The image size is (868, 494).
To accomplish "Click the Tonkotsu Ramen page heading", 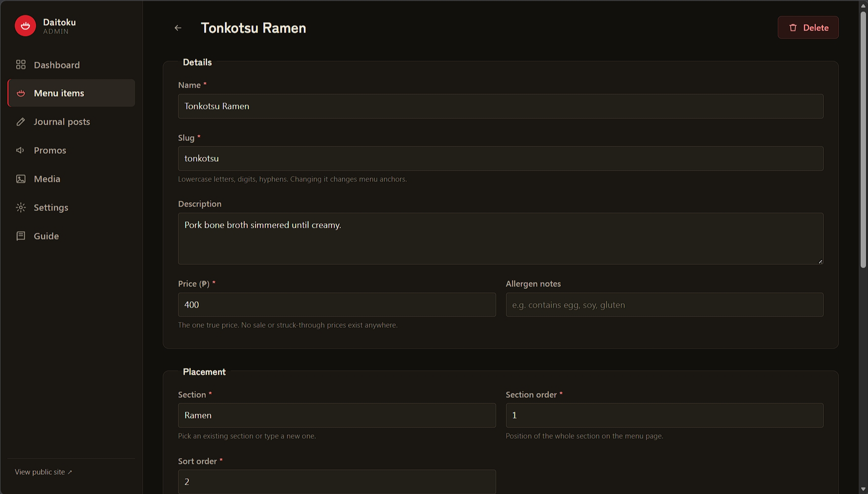I will (x=253, y=28).
